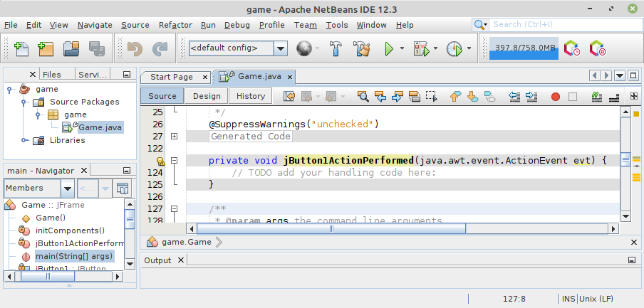Toggle Bookmark icon in editor toolbar
The height and width of the screenshot is (308, 644).
[x=489, y=96]
